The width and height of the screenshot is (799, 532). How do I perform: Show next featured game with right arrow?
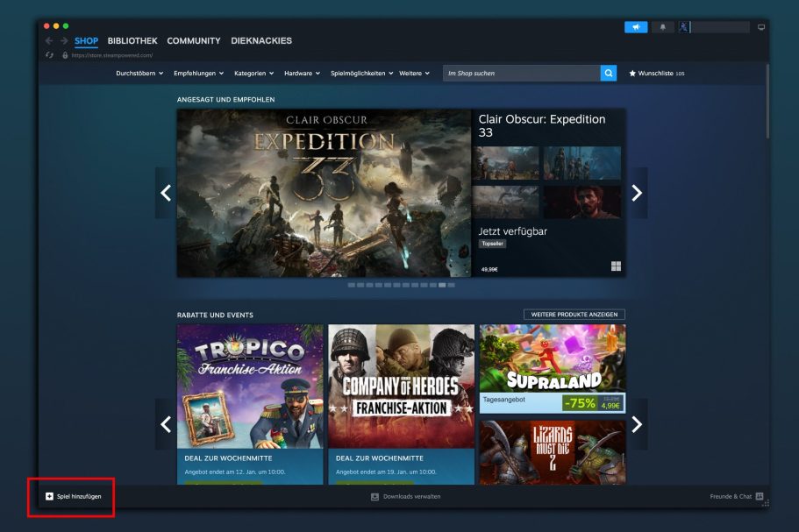[x=637, y=193]
